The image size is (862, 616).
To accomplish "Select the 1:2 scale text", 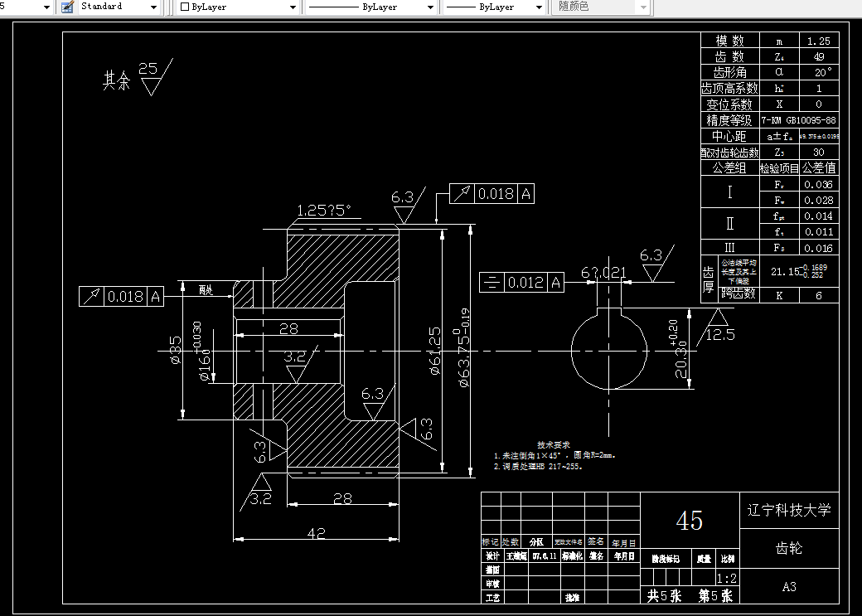I will pyautogui.click(x=727, y=578).
